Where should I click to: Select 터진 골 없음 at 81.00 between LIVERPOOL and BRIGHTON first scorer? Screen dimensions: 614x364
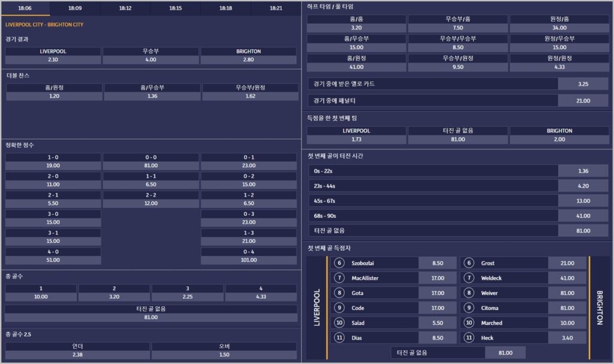[458, 135]
